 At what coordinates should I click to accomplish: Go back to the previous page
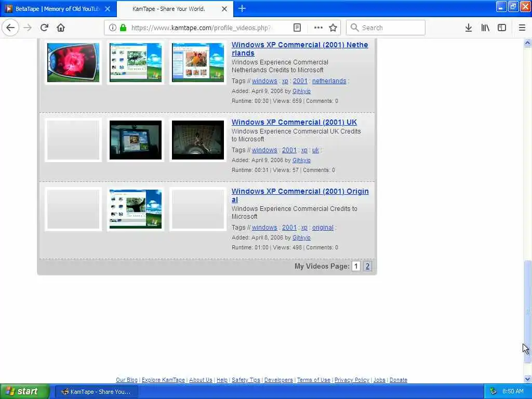[x=10, y=28]
